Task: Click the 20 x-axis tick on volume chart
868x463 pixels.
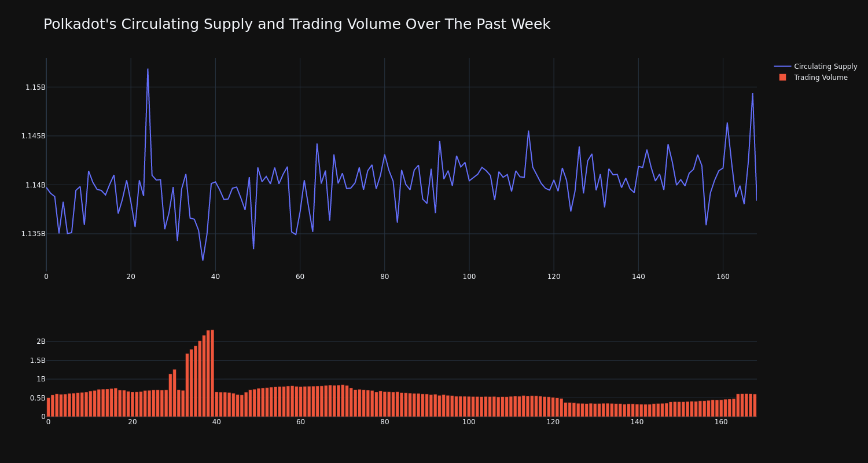Action: (x=133, y=422)
